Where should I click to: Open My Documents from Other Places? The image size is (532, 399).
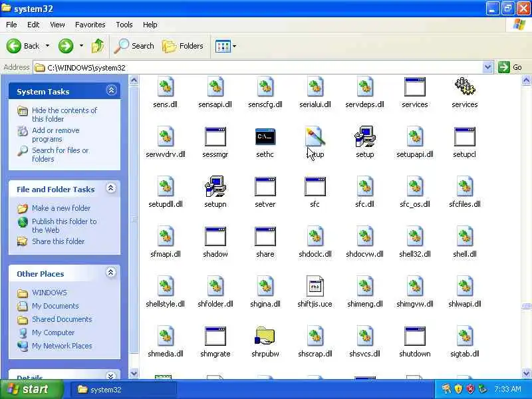pyautogui.click(x=55, y=306)
